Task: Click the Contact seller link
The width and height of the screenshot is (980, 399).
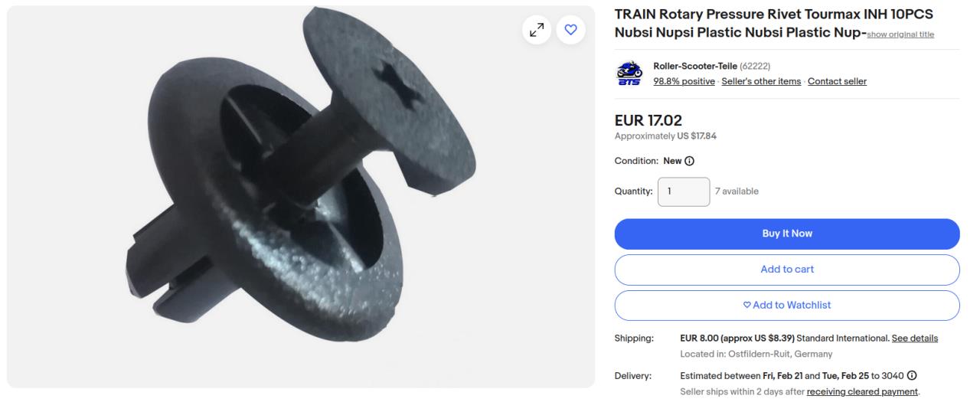Action: tap(837, 81)
